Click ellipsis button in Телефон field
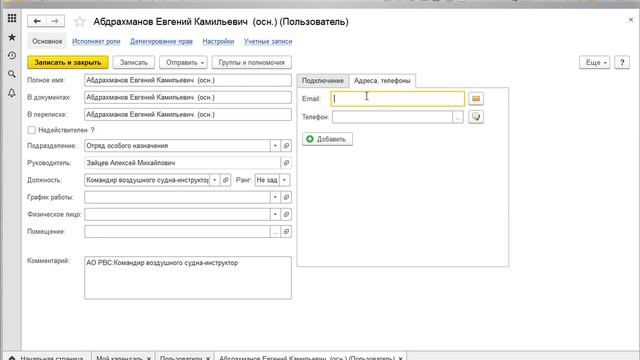 click(x=458, y=117)
